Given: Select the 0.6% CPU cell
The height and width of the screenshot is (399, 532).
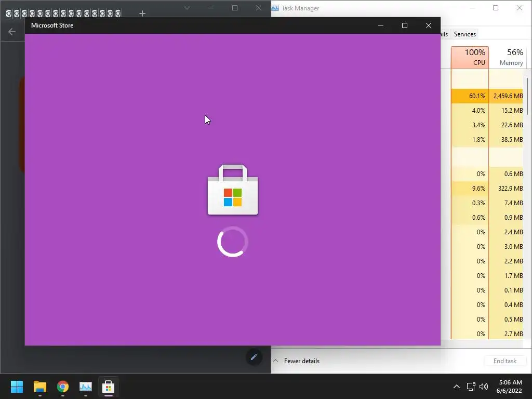Looking at the screenshot, I should click(470, 218).
